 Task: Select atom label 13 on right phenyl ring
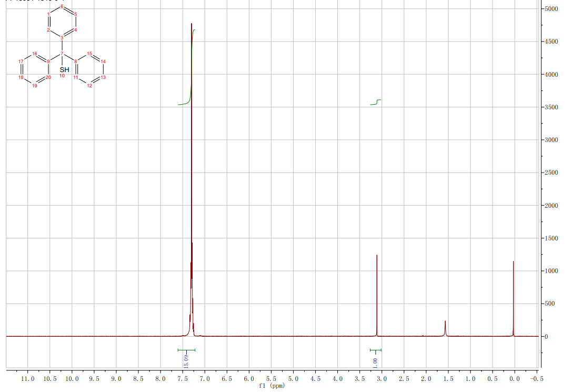click(x=104, y=77)
